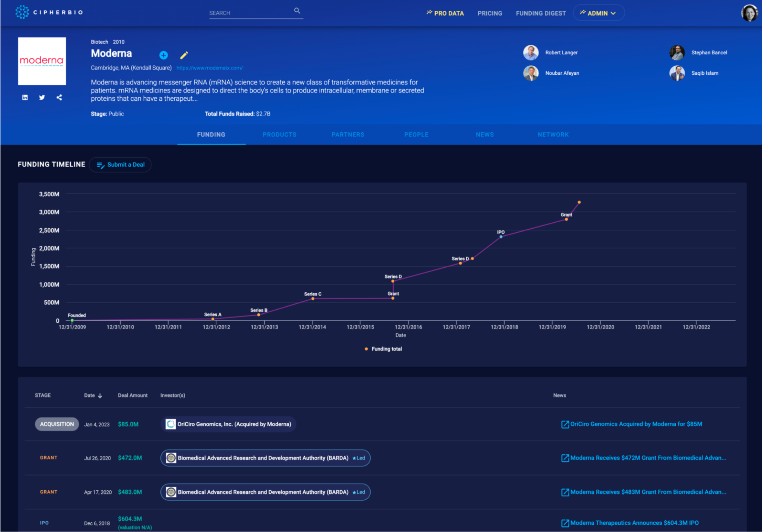Click the $604.3M IPO deal amount
This screenshot has height=532, width=762.
pos(130,519)
